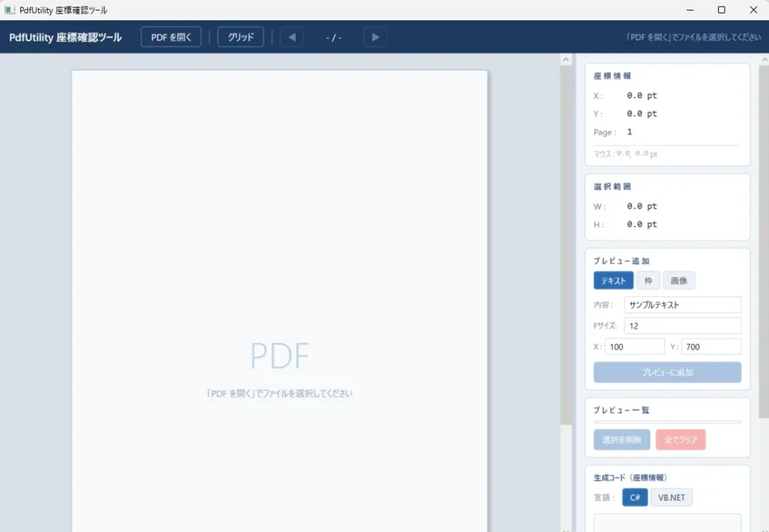
Task: Click the PdfUtility app icon in title bar
Action: click(x=10, y=10)
